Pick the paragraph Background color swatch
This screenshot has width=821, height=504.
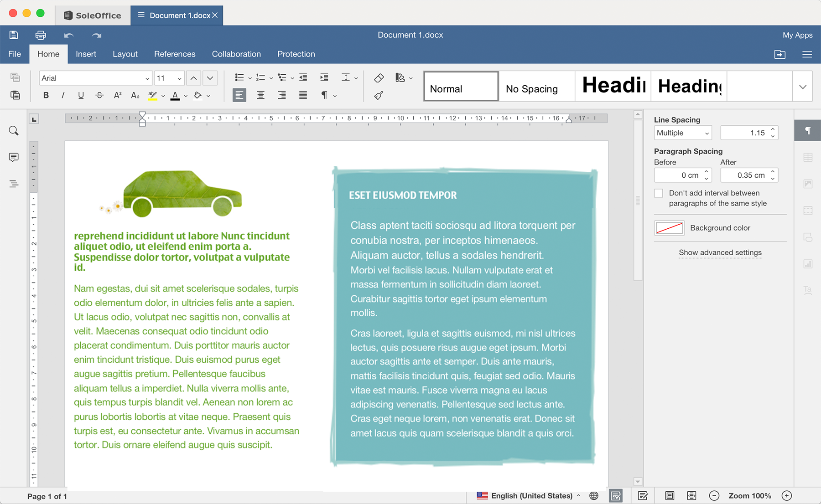tap(669, 228)
